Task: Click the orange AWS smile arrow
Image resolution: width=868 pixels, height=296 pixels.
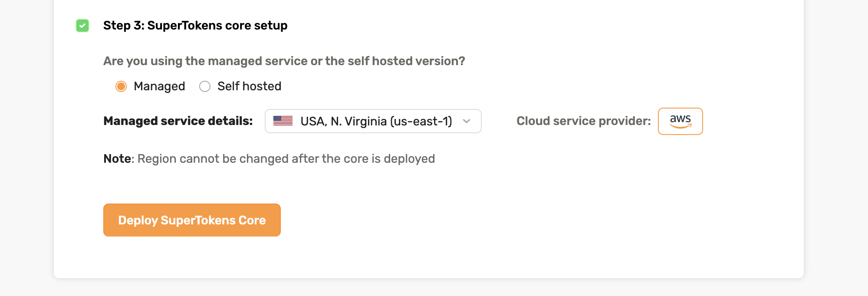Action: point(681,126)
